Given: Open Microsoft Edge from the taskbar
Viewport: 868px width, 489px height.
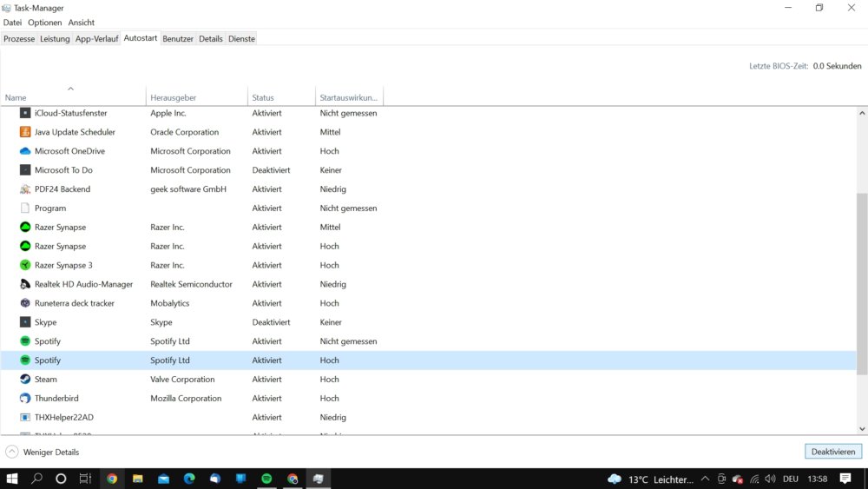Looking at the screenshot, I should coord(189,479).
